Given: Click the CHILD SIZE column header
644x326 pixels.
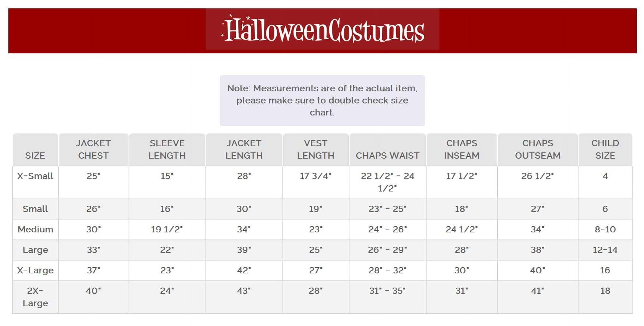Looking at the screenshot, I should tap(605, 150).
